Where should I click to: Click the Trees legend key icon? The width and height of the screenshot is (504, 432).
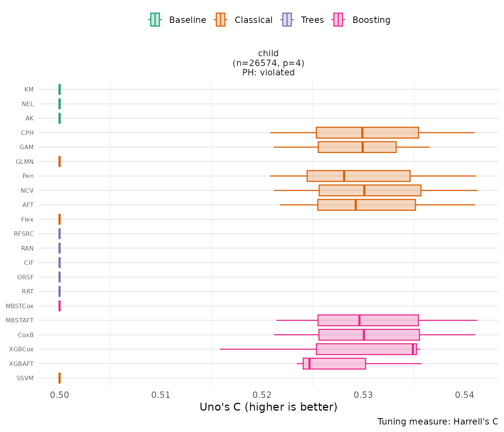pyautogui.click(x=286, y=20)
